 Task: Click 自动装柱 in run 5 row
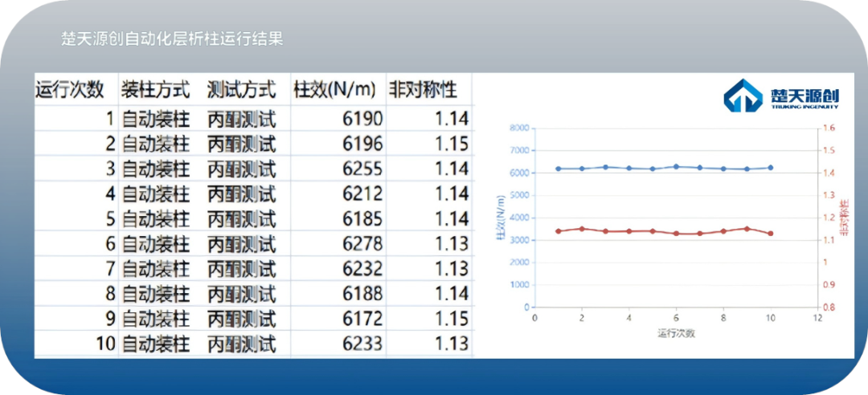point(156,220)
